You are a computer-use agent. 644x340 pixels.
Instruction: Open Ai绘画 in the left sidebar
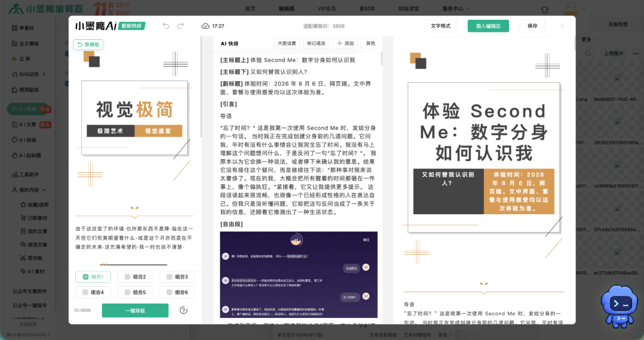[x=24, y=140]
